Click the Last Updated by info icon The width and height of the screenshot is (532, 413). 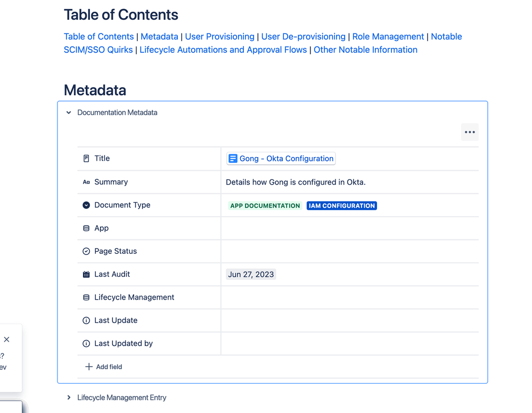tap(86, 343)
